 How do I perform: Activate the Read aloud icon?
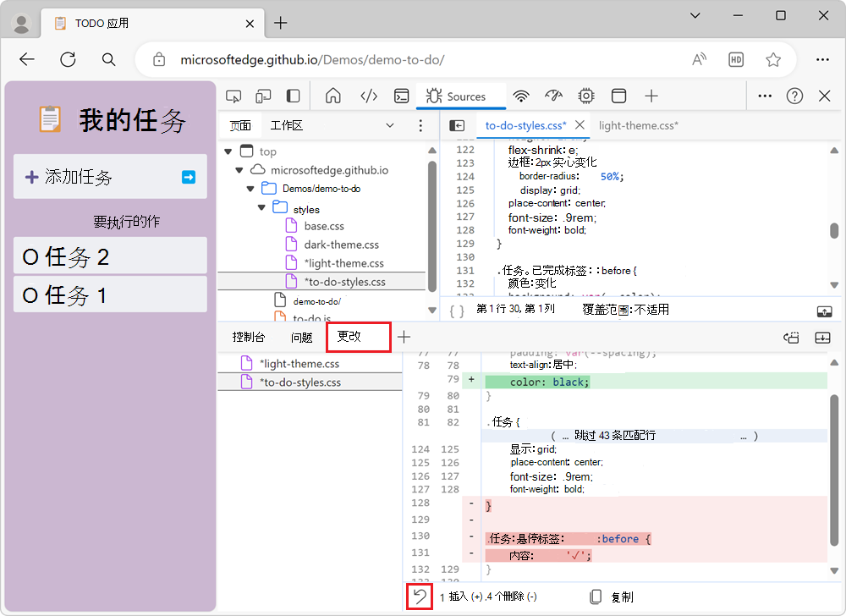[x=699, y=59]
